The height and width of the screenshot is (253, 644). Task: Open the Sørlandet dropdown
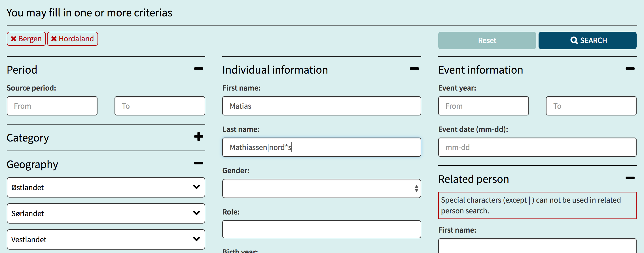click(106, 213)
